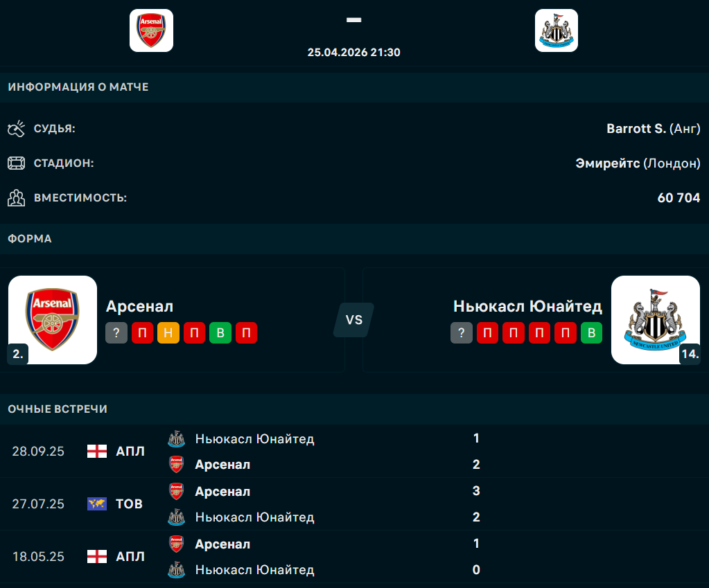Screen dimensions: 709x588
Task: Click the Newcastle crest in the match header
Action: 556,30
